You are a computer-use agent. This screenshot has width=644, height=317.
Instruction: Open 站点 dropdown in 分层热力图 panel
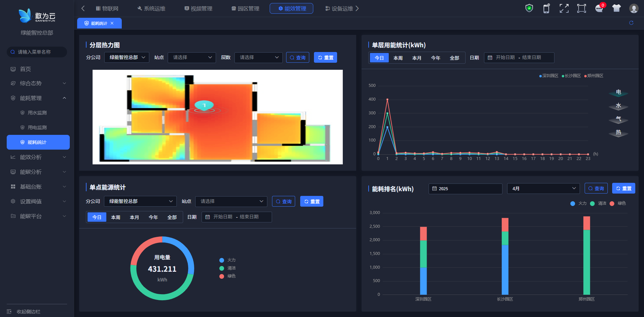(x=192, y=57)
